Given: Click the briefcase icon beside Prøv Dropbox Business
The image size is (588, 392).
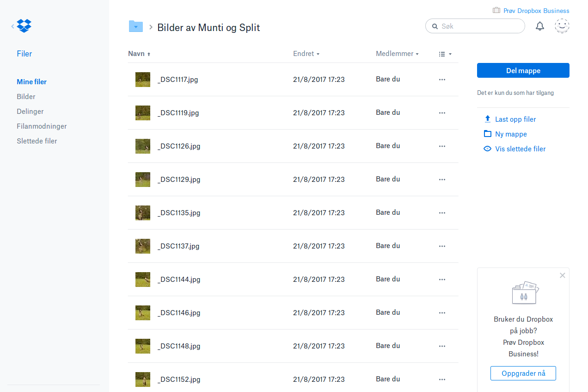Looking at the screenshot, I should click(x=496, y=10).
